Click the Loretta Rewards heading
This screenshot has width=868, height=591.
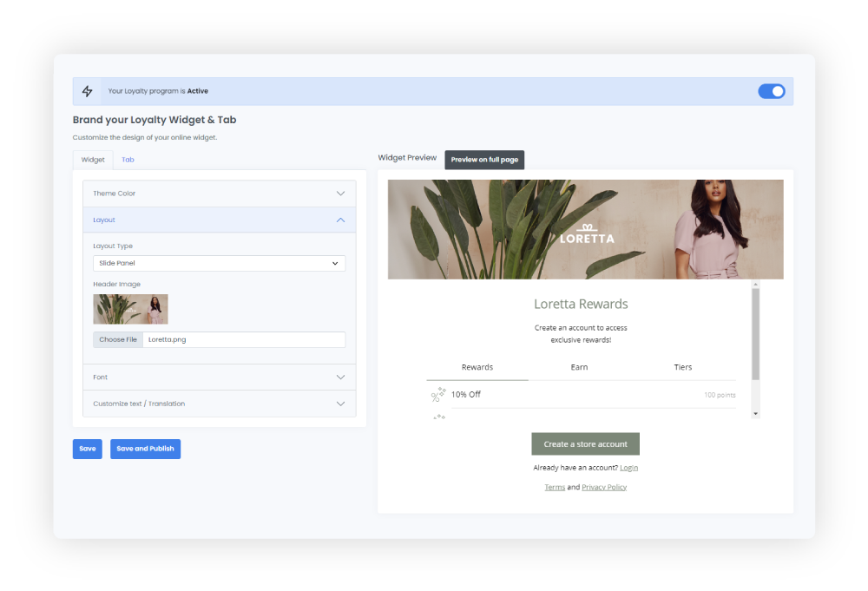(x=581, y=305)
